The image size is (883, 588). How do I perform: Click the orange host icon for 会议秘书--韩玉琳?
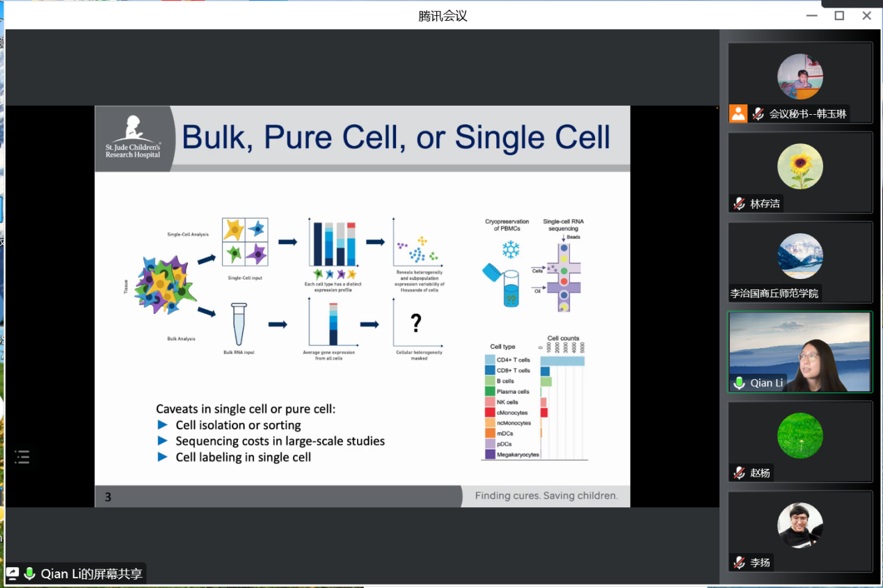click(738, 113)
